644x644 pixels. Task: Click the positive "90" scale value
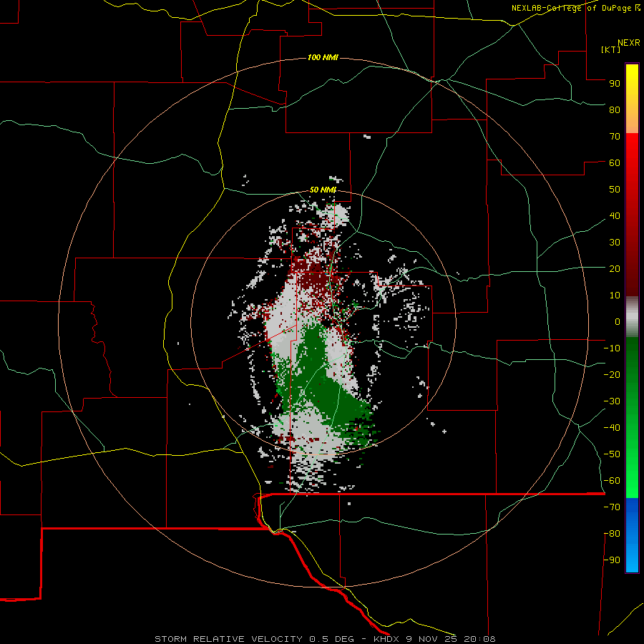[615, 84]
